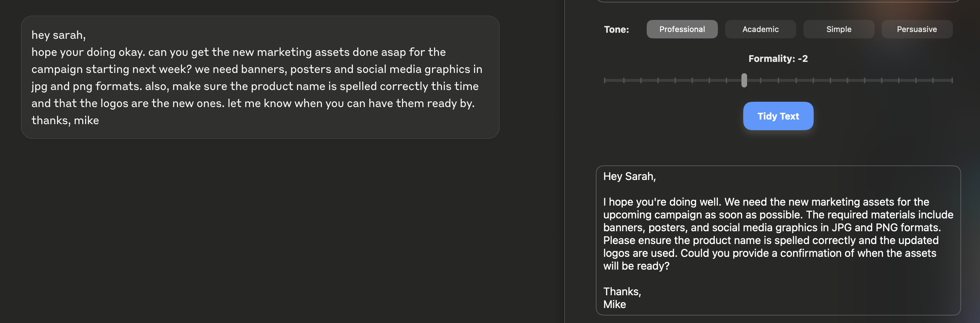
Task: Click the 'Mike' signature in output box
Action: 614,305
